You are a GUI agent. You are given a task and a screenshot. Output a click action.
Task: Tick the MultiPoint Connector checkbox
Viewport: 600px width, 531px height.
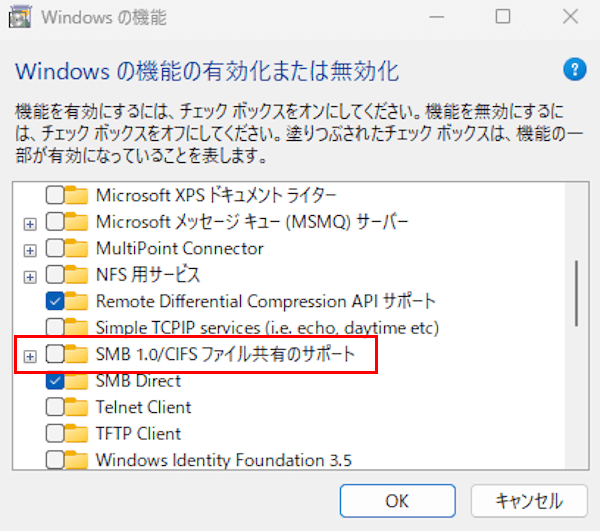(55, 248)
